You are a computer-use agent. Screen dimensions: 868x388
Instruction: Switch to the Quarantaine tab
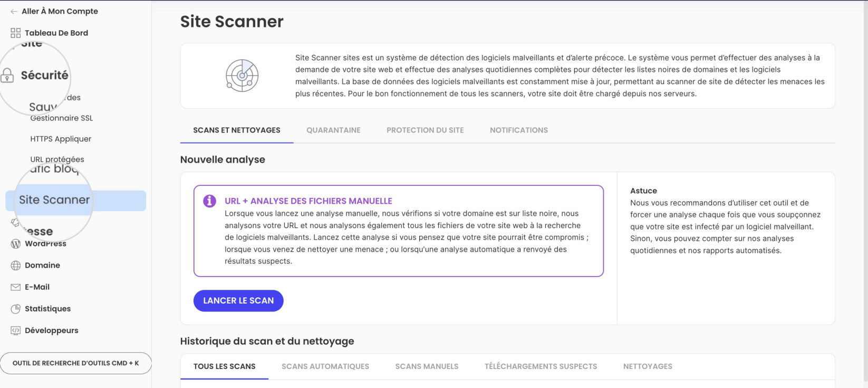333,130
